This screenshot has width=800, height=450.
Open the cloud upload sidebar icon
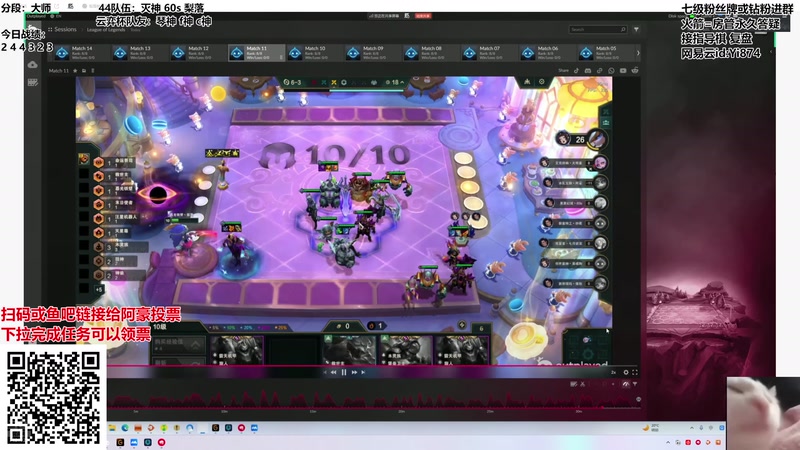[33, 65]
